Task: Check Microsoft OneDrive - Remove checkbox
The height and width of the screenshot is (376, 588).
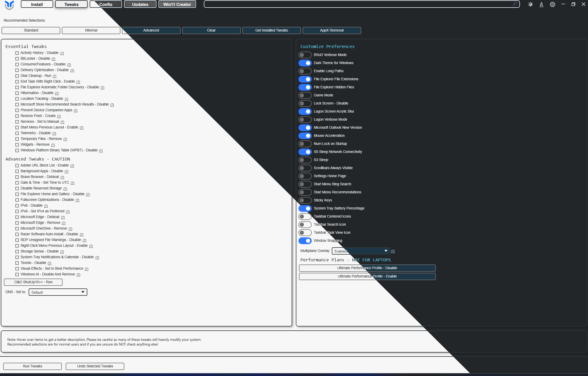Action: click(x=17, y=229)
